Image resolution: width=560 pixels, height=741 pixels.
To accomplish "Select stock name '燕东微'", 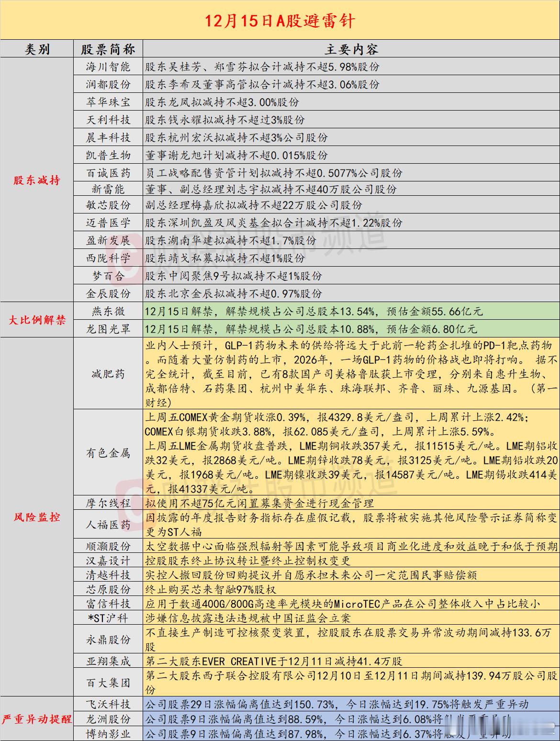I will tap(108, 311).
